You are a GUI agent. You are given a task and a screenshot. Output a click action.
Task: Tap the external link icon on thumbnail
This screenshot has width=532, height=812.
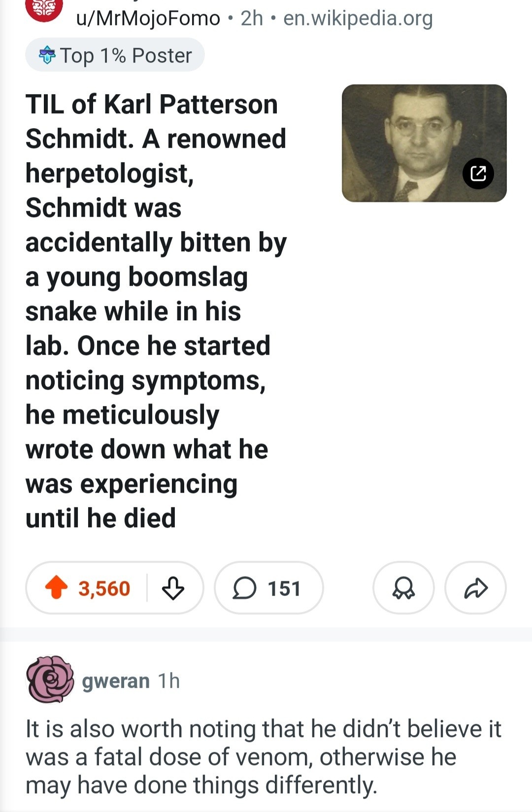[x=478, y=173]
